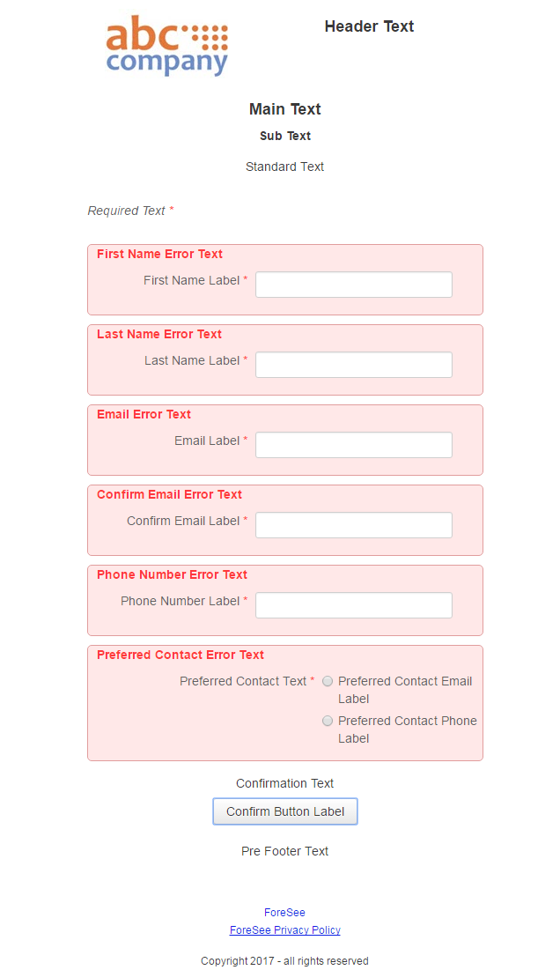Click the Confirm Email Label text
The width and height of the screenshot is (560, 970).
point(183,521)
